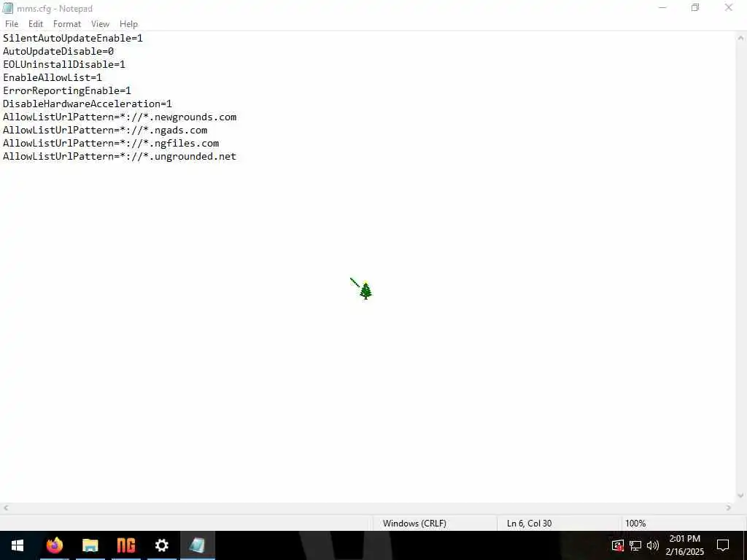Viewport: 747px width, 560px height.
Task: Open the Settings gear on the taskbar
Action: (161, 545)
